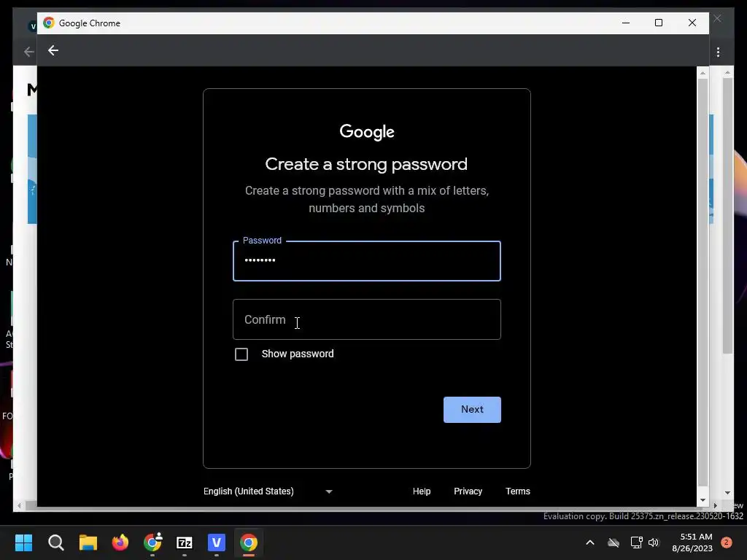
Task: Launch Firefox from taskbar
Action: [x=120, y=542]
